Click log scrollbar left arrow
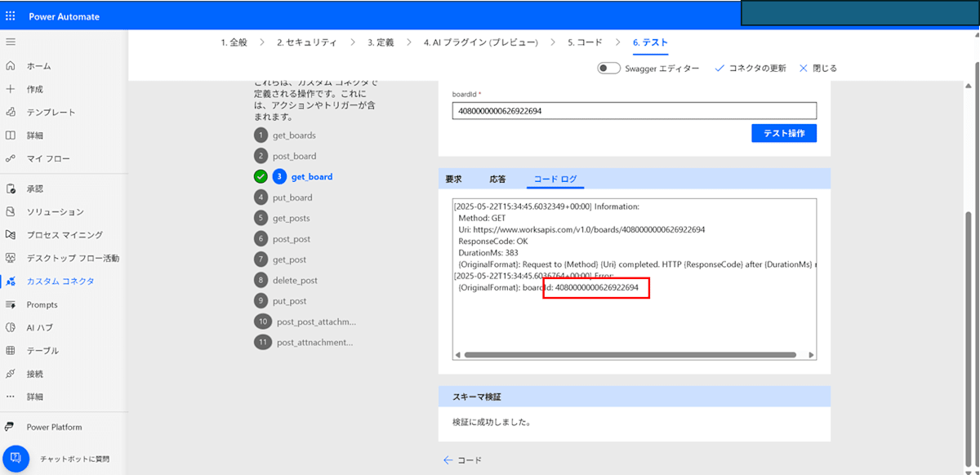 [458, 355]
